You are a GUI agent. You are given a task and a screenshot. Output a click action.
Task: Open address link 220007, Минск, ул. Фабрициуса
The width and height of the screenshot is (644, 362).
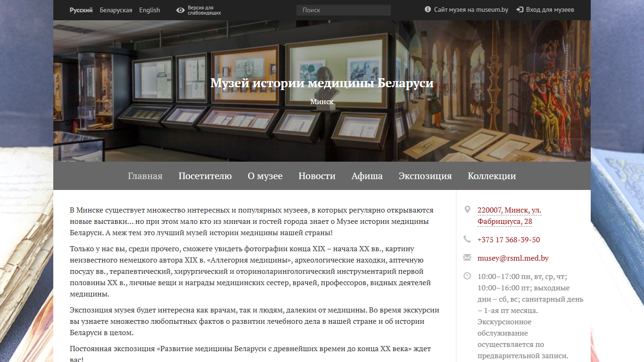[509, 216]
